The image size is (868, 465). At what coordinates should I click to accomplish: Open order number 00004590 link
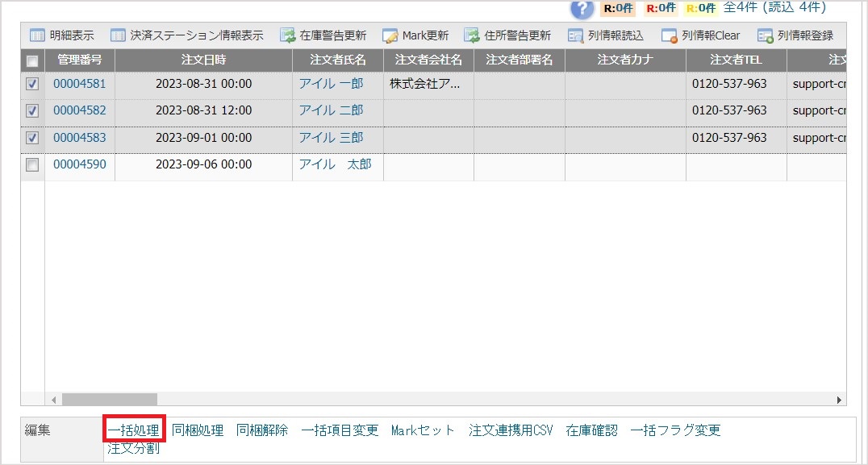(80, 164)
